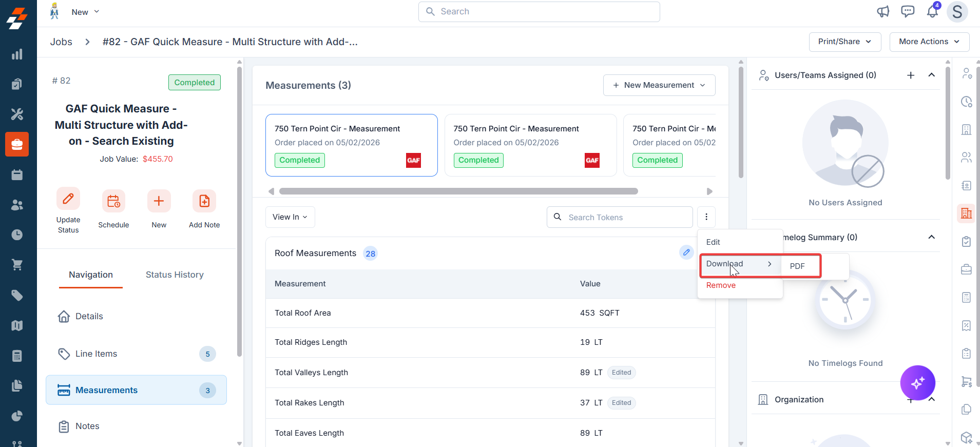
Task: Collapse the Users/Teams Assigned section
Action: (x=932, y=75)
